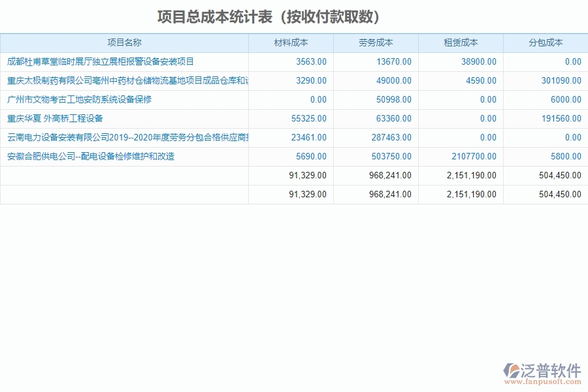The image size is (588, 392).
Task: Sort by the 租赁成本 column header
Action: point(462,42)
